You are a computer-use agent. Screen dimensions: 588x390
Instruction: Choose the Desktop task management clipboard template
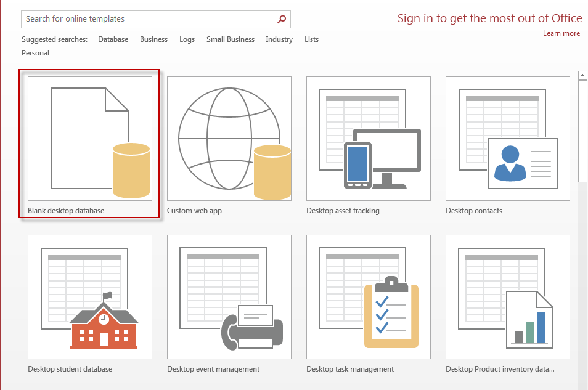point(368,297)
